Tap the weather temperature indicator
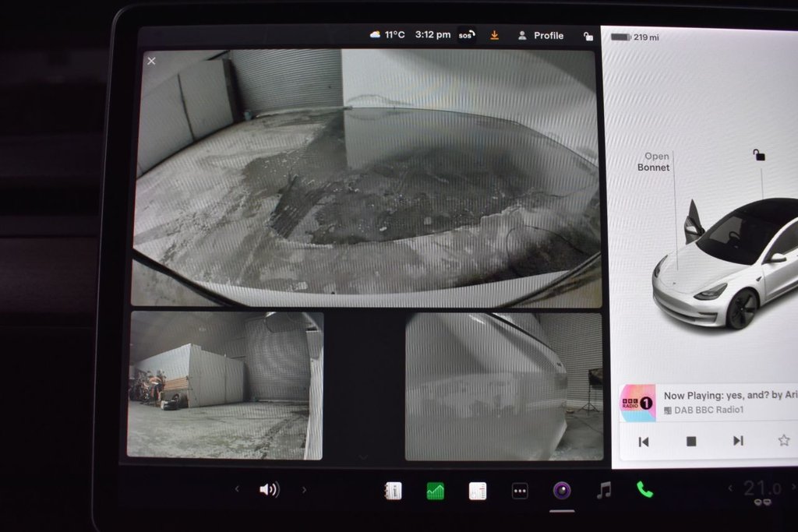 pos(387,35)
